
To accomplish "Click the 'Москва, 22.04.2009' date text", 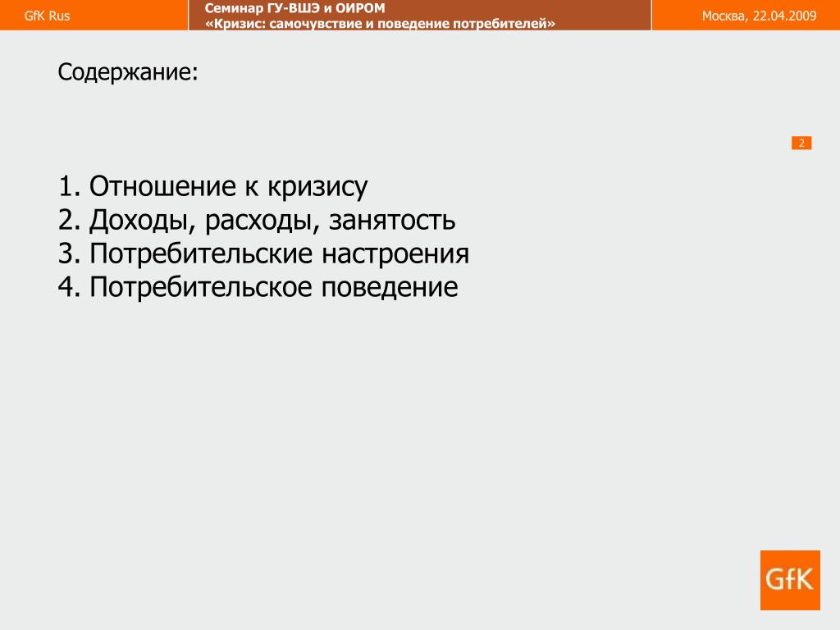I will tap(759, 16).
